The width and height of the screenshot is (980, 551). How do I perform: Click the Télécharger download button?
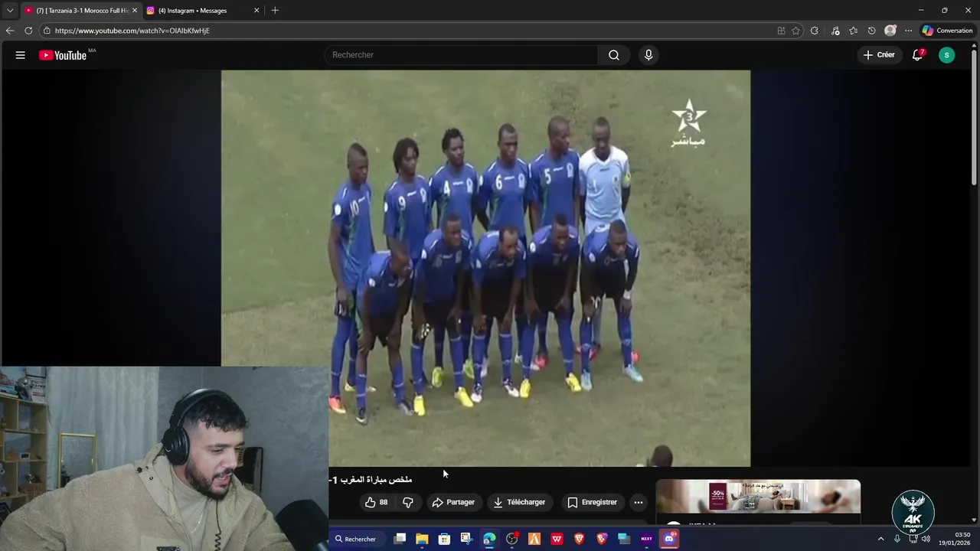519,502
